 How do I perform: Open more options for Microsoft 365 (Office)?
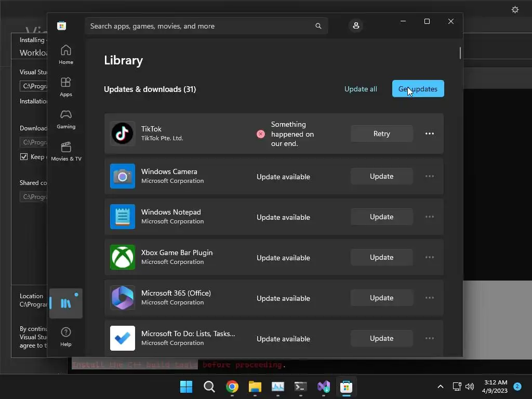(430, 298)
